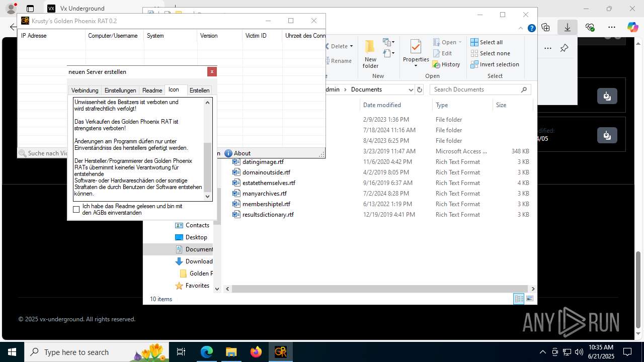
Task: Open the Readme tab
Action: click(152, 90)
